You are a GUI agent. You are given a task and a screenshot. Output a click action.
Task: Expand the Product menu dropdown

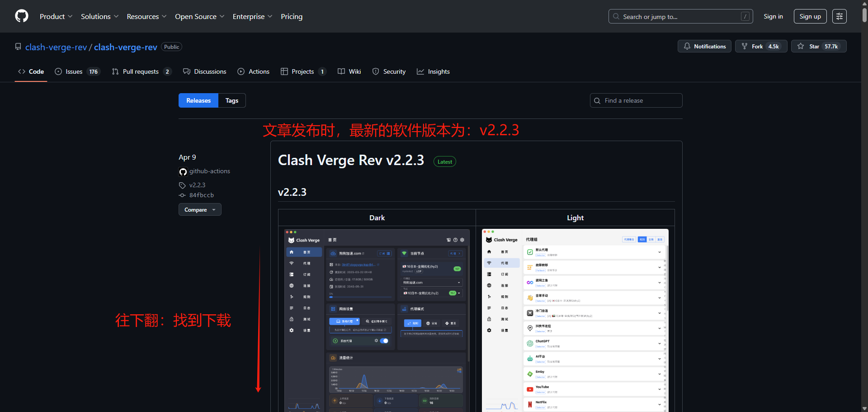[56, 16]
